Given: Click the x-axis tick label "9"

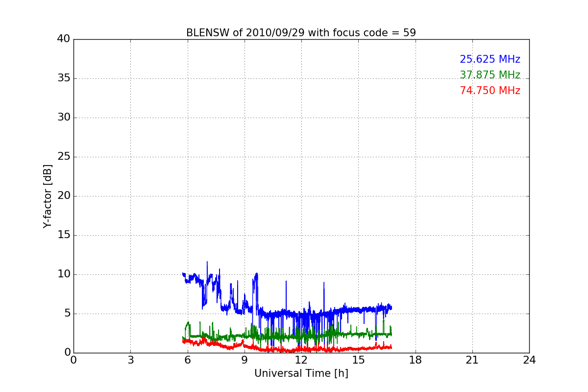Looking at the screenshot, I should pos(244,360).
